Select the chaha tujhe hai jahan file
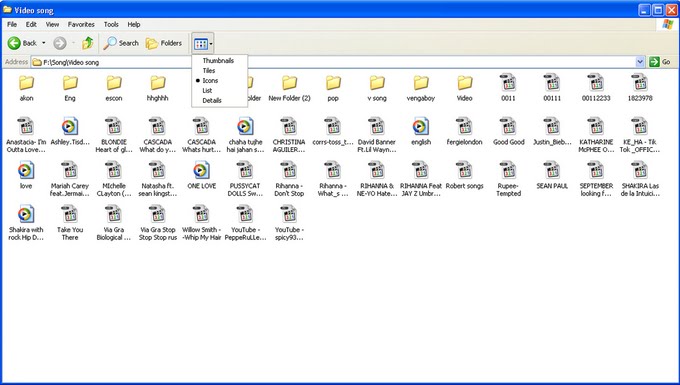The image size is (680, 385). 245,135
